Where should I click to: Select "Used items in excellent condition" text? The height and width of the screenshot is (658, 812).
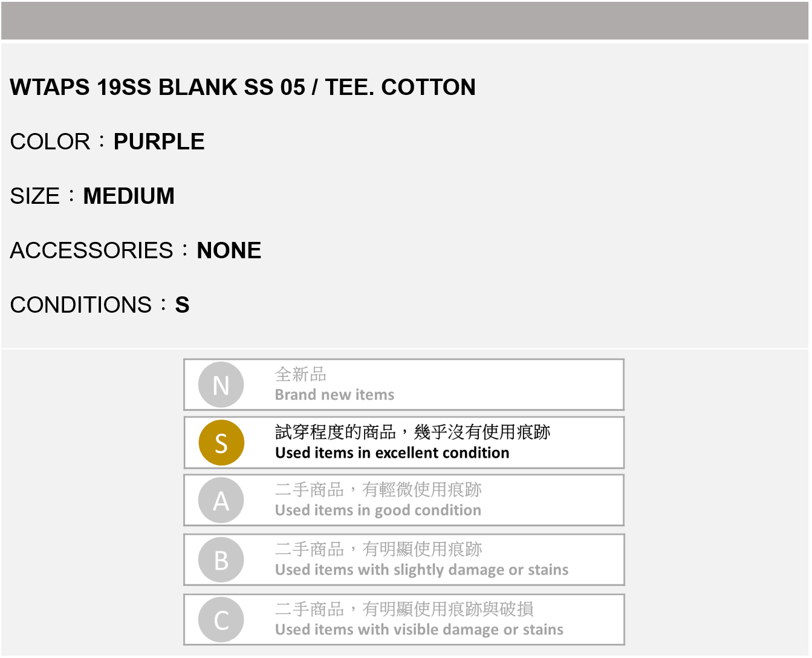click(x=392, y=453)
